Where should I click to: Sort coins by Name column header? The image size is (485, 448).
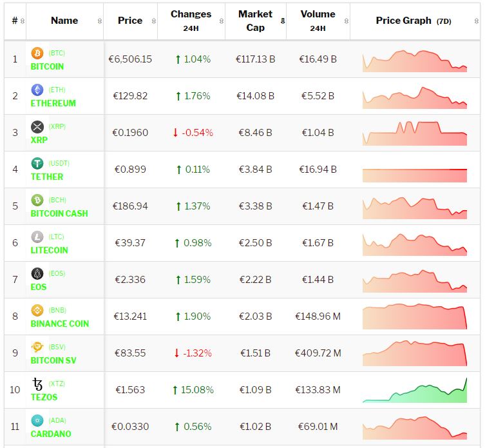pos(64,21)
